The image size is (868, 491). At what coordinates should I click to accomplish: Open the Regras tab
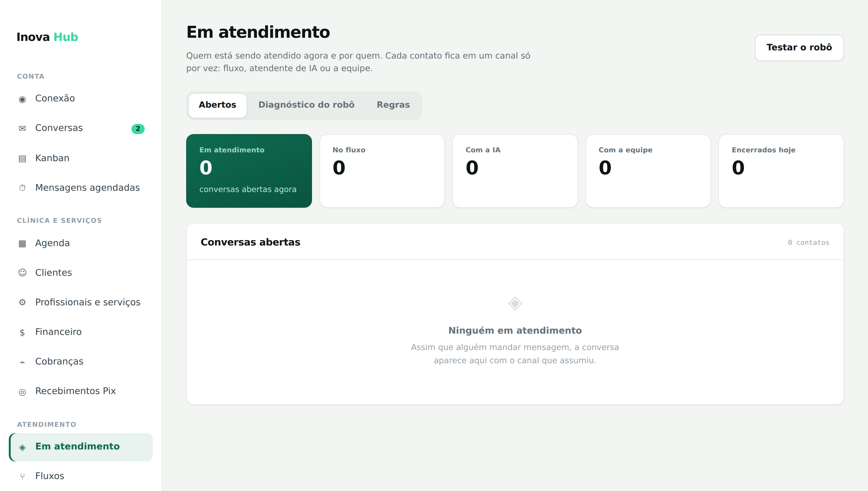[393, 105]
